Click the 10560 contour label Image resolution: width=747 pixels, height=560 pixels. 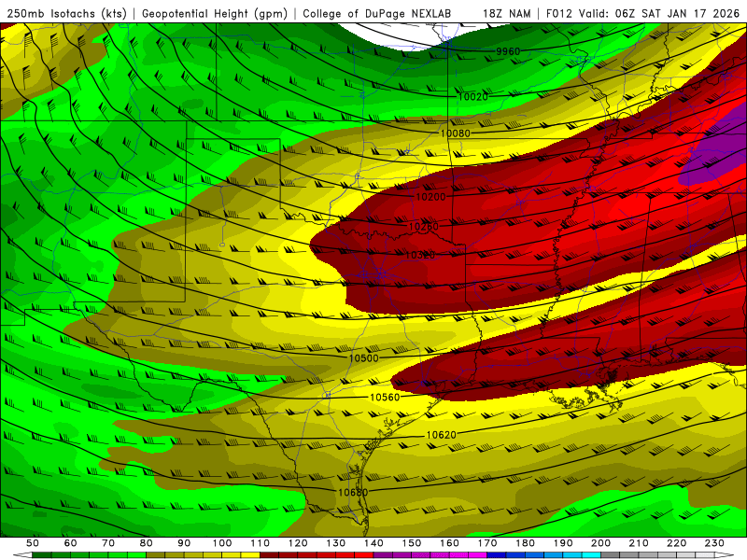(385, 398)
